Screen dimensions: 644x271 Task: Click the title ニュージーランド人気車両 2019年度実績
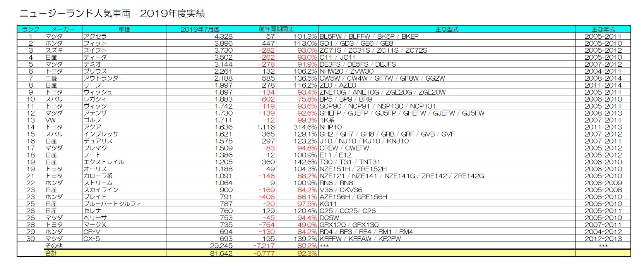pyautogui.click(x=112, y=14)
